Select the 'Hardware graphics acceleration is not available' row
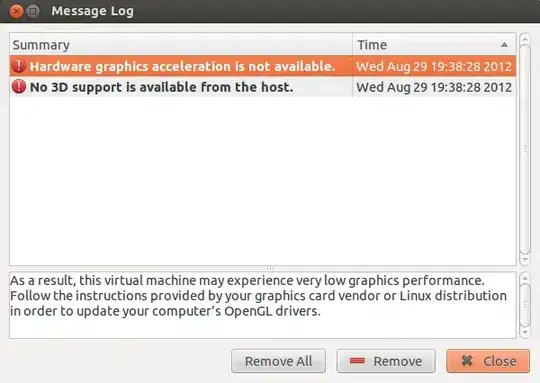This screenshot has height=383, width=540. coord(263,66)
